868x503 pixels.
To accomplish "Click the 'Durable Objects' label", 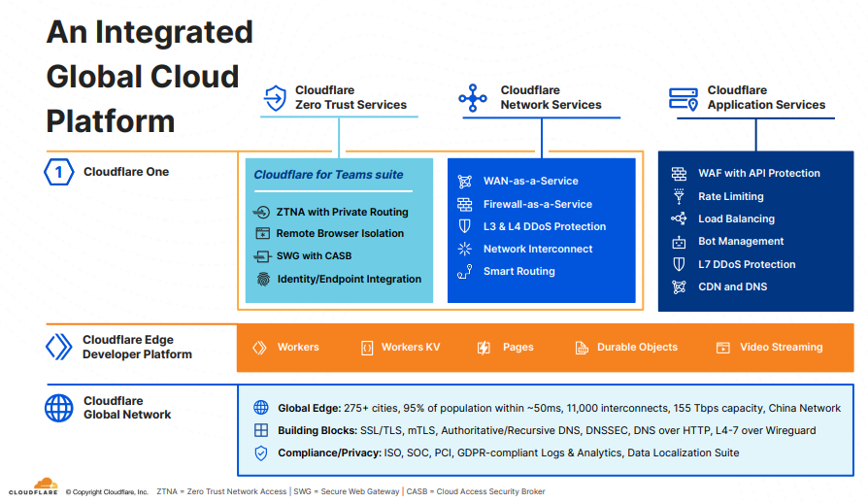I will [x=637, y=347].
